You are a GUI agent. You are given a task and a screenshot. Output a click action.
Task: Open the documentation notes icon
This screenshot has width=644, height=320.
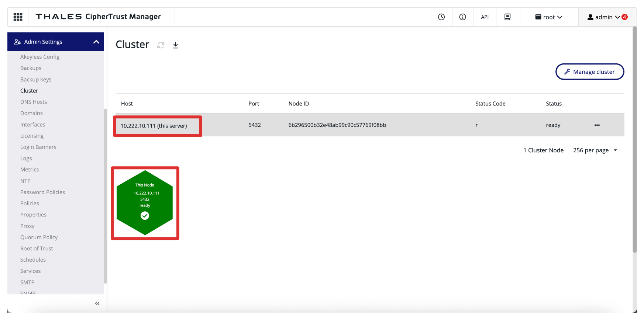[x=507, y=17]
